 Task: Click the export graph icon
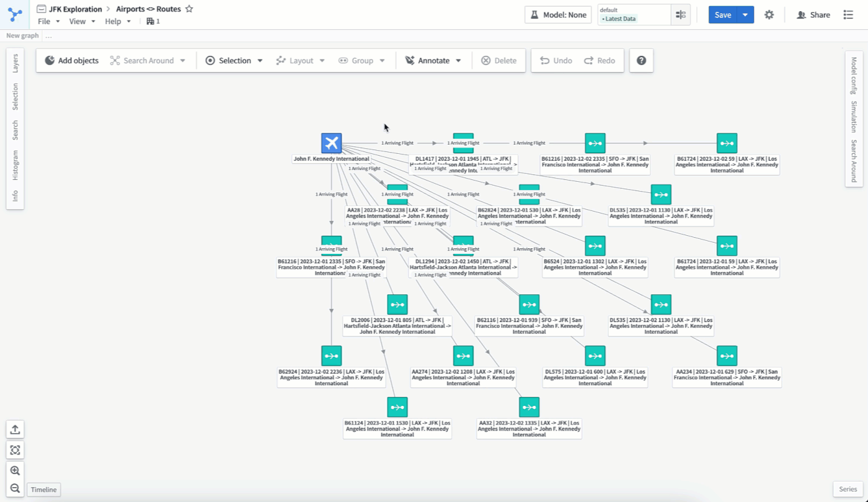[15, 429]
